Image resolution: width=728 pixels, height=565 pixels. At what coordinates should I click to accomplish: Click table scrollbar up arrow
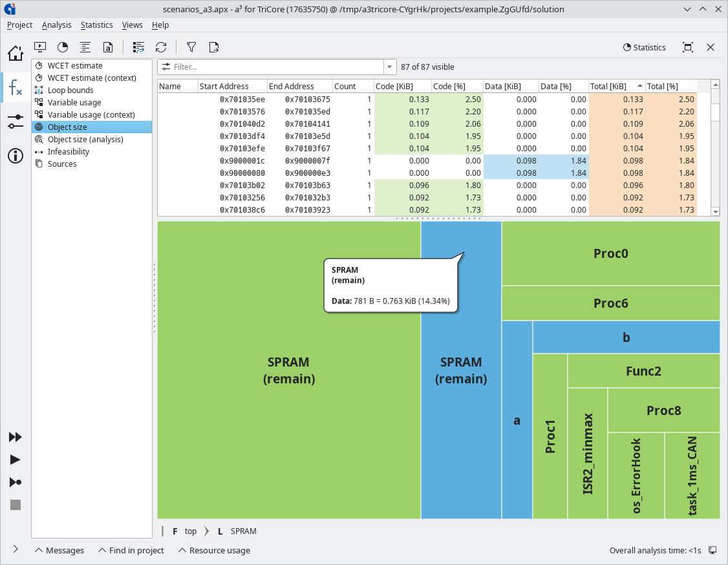[x=716, y=85]
